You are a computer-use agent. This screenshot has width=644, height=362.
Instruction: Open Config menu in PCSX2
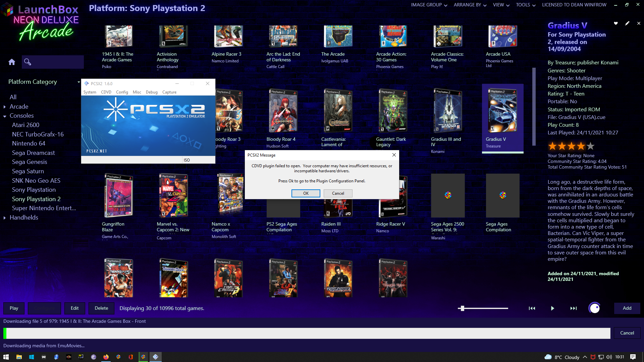[x=122, y=92]
